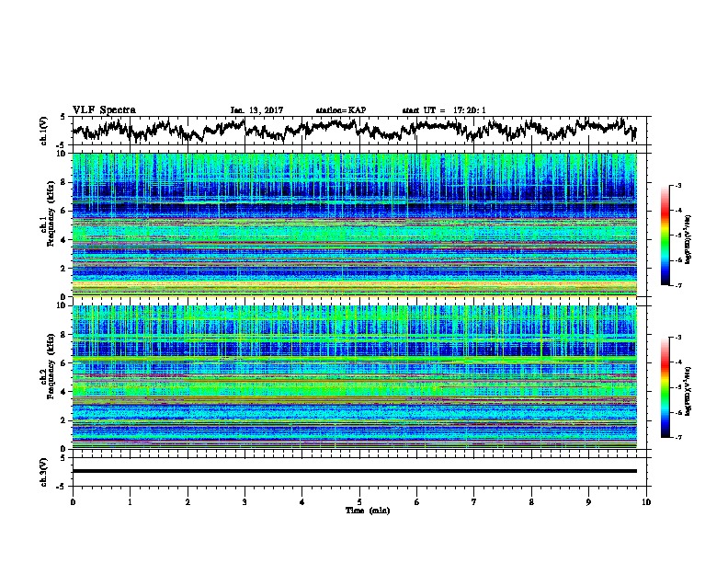Image resolution: width=728 pixels, height=563 pixels.
Task: Click time axis tick label 1
Action: [x=130, y=502]
